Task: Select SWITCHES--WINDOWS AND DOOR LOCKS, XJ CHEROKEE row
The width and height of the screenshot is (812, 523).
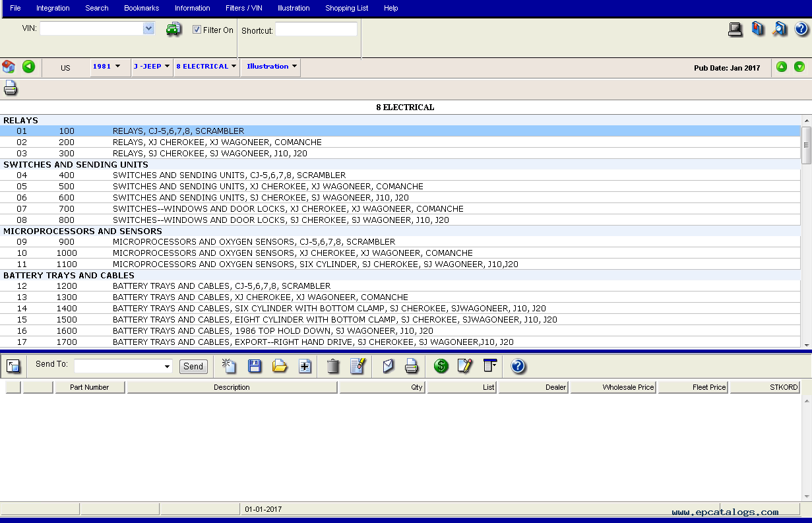Action: 400,209
